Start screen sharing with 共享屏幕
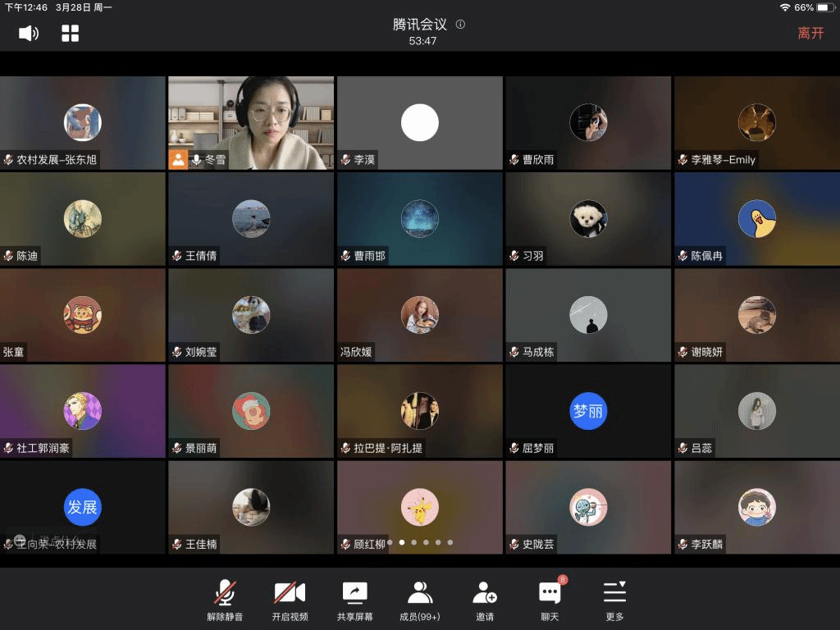 pos(354,600)
